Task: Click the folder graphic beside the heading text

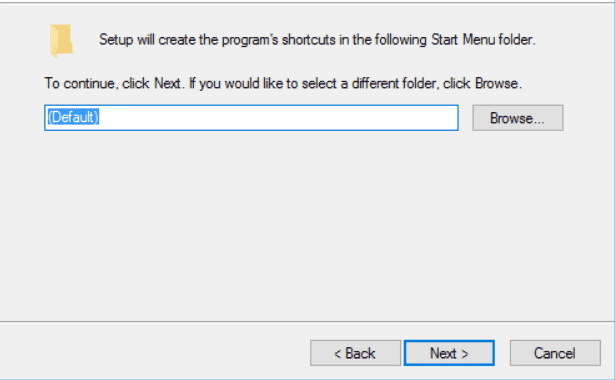Action: pyautogui.click(x=61, y=41)
